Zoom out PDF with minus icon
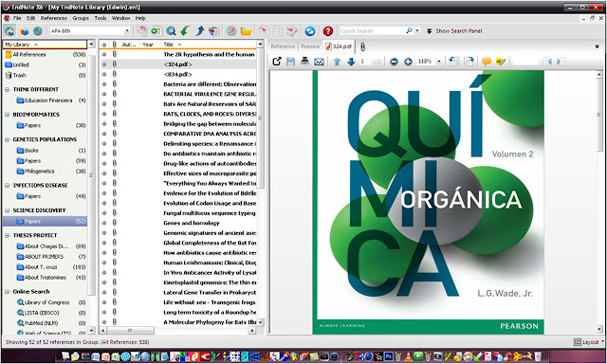The width and height of the screenshot is (607, 364). pyautogui.click(x=395, y=62)
